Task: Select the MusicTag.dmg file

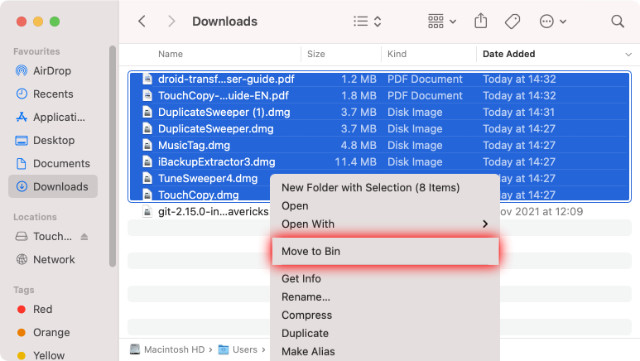Action: point(380,145)
